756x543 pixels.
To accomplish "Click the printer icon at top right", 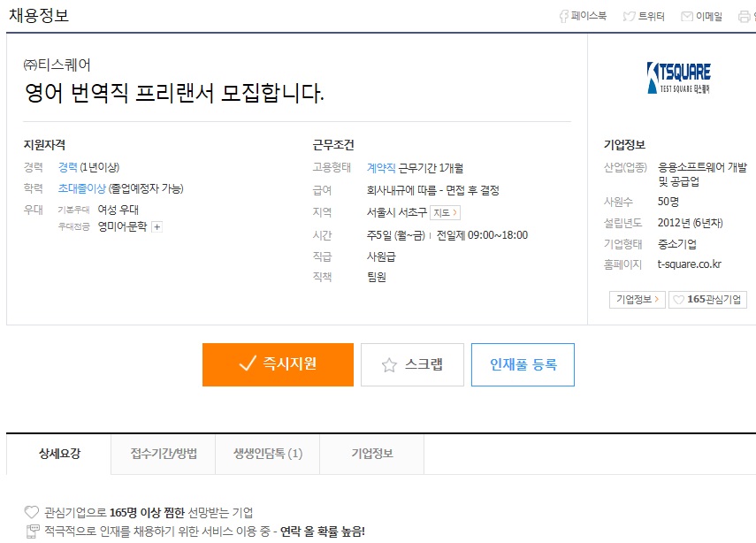I will (x=745, y=16).
